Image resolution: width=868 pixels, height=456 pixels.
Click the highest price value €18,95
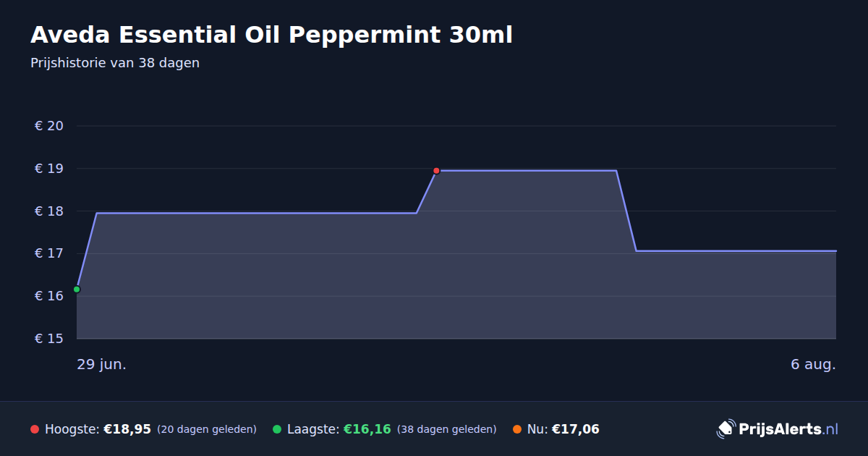pyautogui.click(x=127, y=429)
